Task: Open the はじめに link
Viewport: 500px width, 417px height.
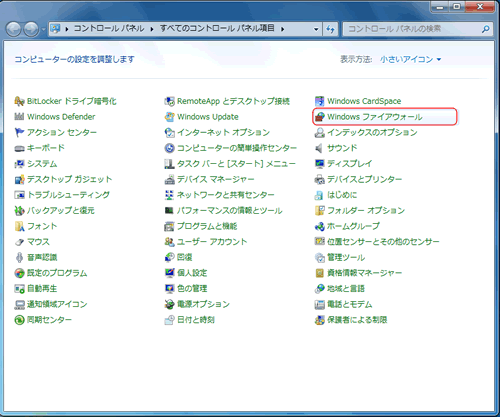Action: pos(342,195)
